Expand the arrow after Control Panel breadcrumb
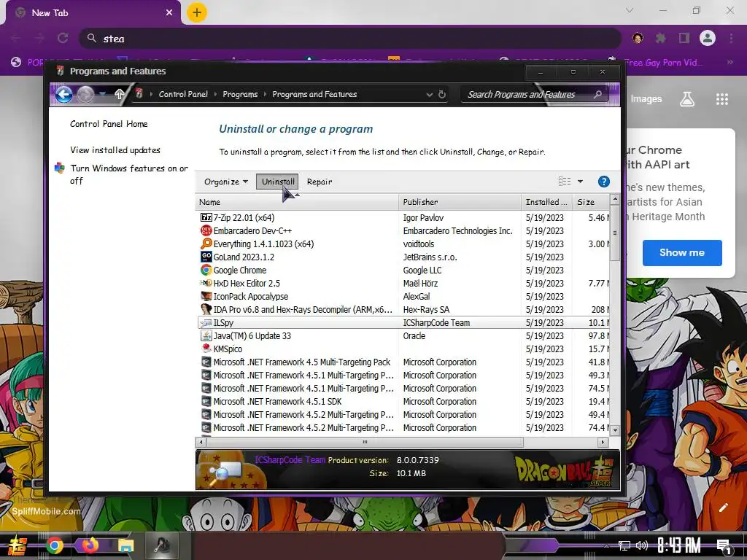747x560 pixels. coord(215,94)
